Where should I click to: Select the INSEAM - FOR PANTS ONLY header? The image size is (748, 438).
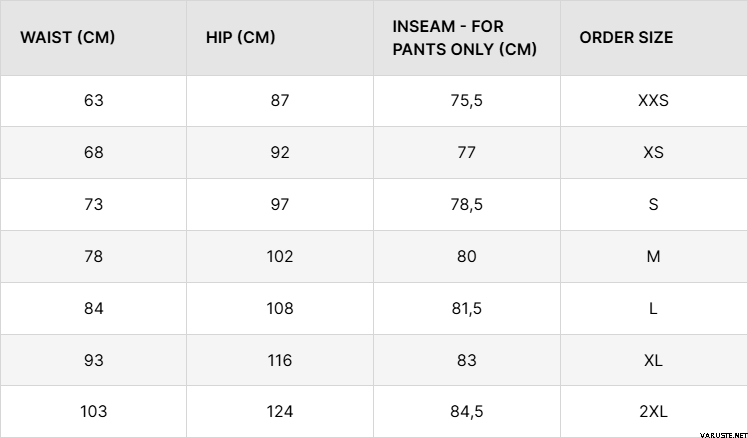click(x=464, y=38)
